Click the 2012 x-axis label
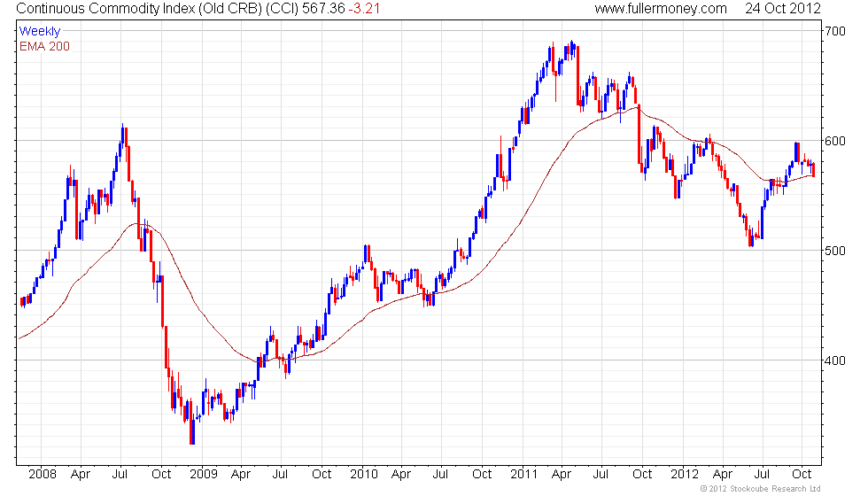This screenshot has height=496, width=868. point(684,475)
